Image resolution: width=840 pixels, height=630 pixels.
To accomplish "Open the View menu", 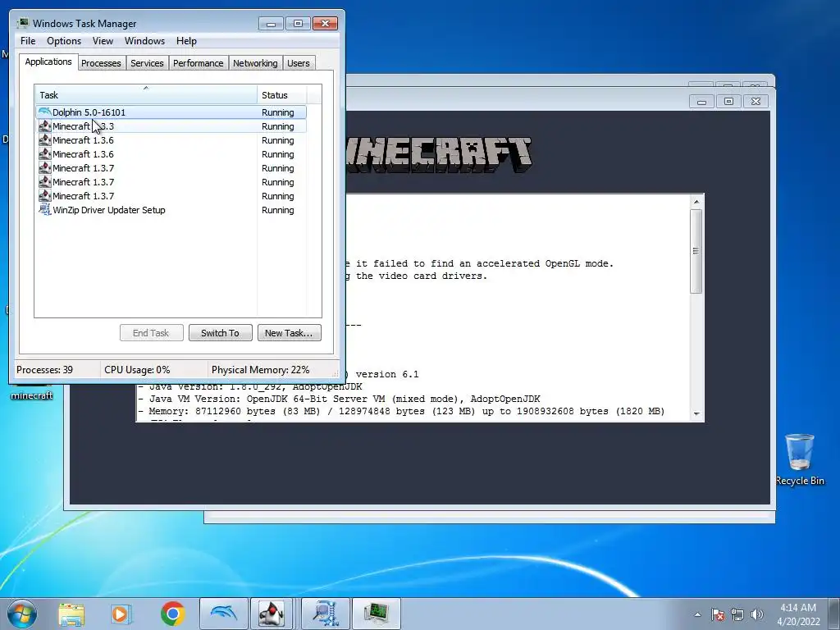I will 103,41.
